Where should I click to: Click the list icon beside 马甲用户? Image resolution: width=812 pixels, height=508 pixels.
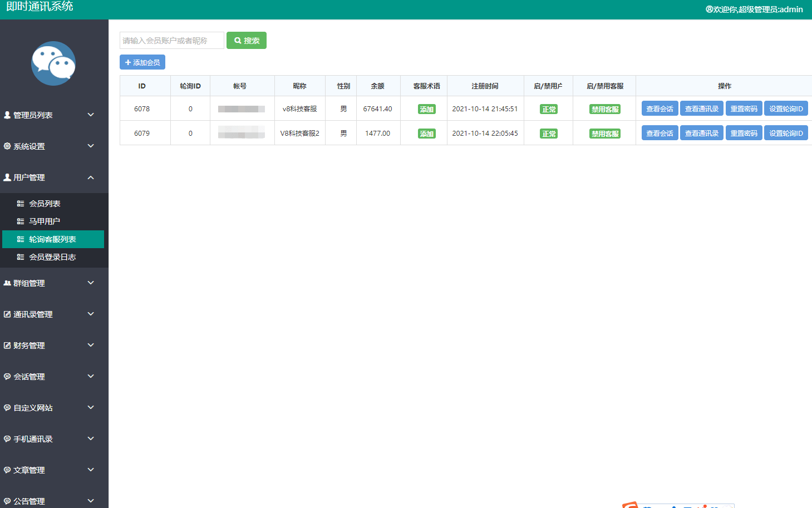point(21,221)
